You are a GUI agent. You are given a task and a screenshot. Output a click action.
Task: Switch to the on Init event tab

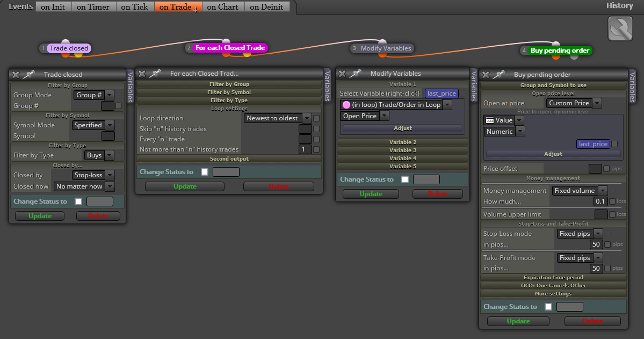[53, 6]
